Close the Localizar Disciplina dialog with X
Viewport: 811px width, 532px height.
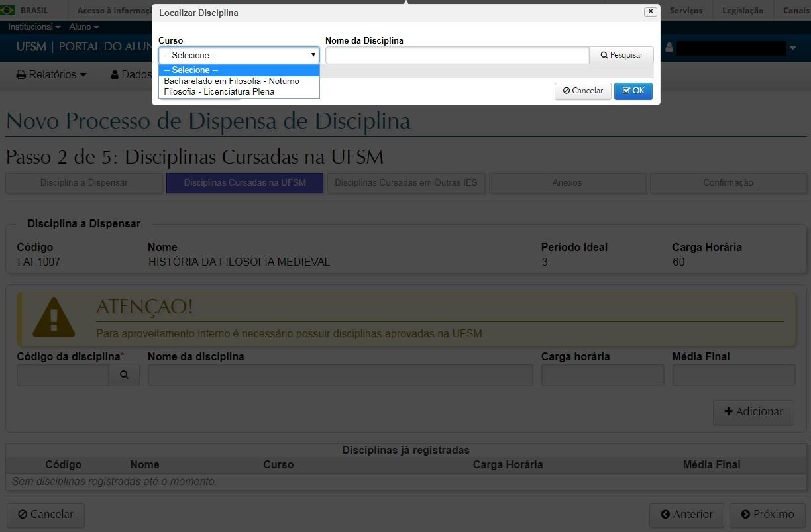[x=650, y=12]
